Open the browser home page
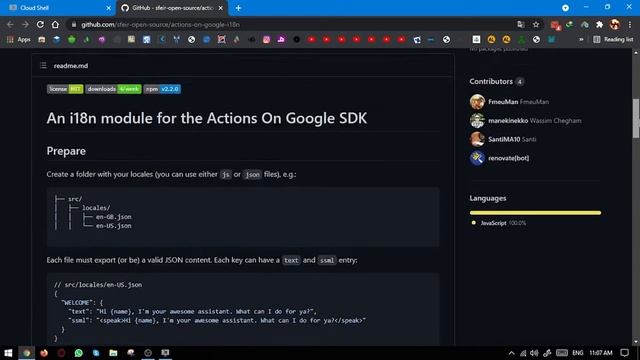 click(x=55, y=24)
